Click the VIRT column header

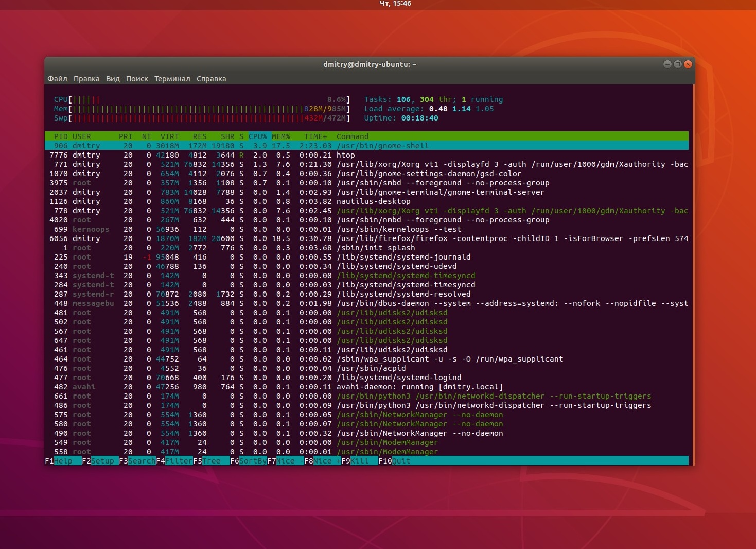coord(170,136)
